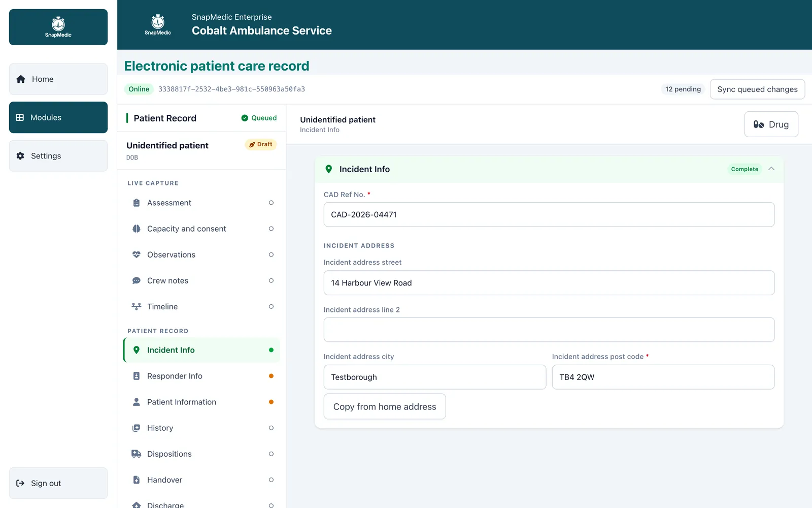Viewport: 812px width, 508px height.
Task: Open Timeline
Action: tap(202, 306)
